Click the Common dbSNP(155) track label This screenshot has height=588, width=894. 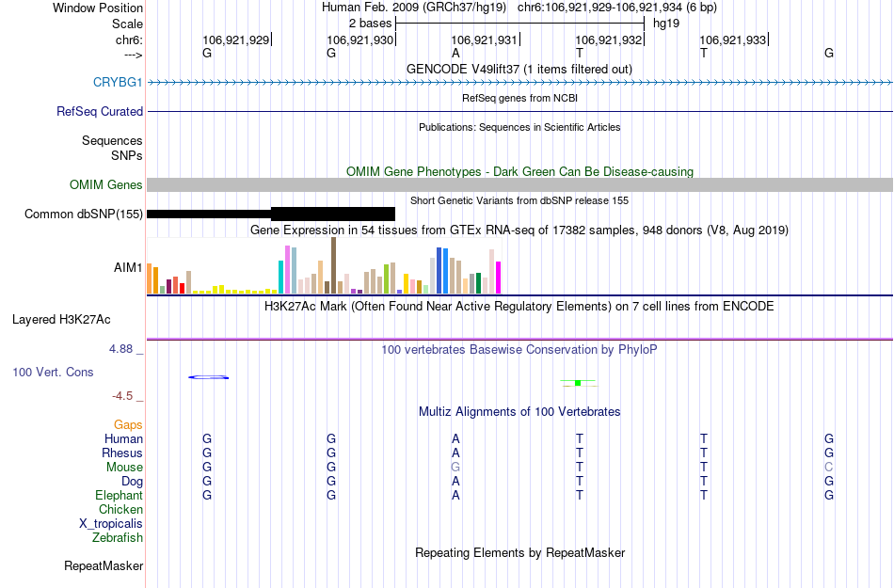tap(83, 214)
